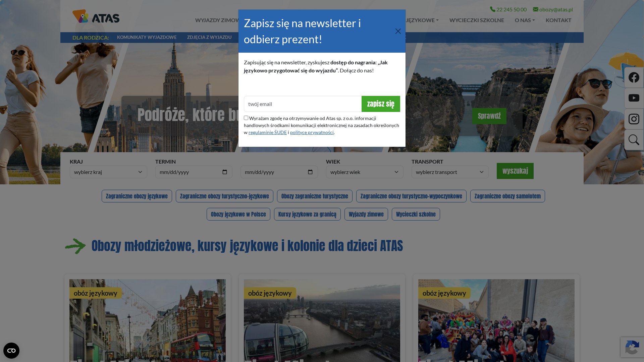Open 'polityce prywatności' link
The image size is (644, 362).
tap(312, 132)
